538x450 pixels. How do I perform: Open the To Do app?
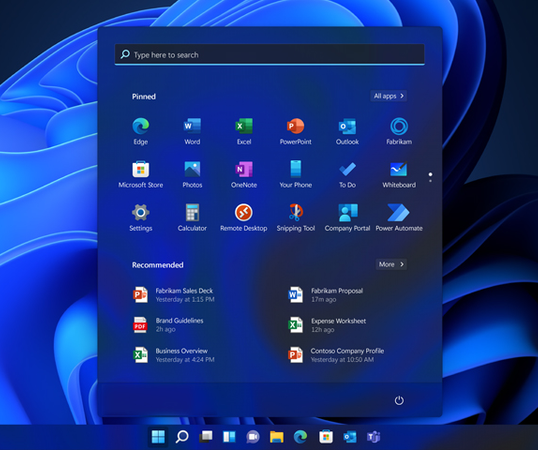[347, 174]
